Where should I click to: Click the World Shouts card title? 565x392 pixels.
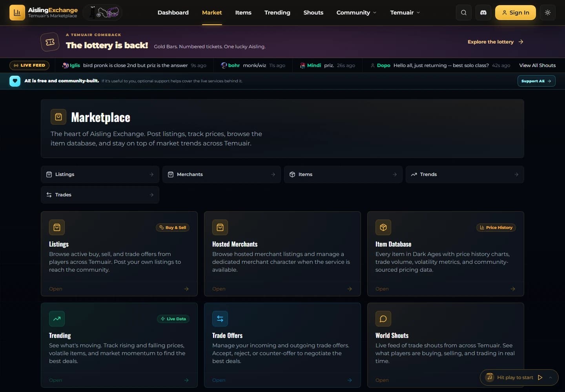tap(392, 336)
